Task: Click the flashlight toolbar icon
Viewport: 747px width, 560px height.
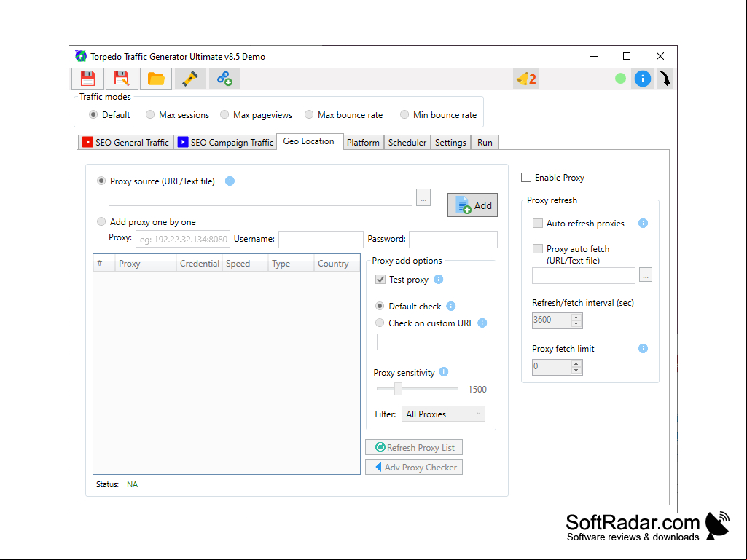Action: 190,79
